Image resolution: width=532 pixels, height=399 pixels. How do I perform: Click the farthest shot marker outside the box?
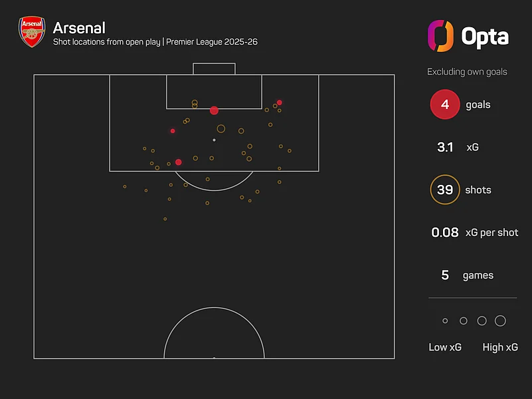click(x=165, y=219)
